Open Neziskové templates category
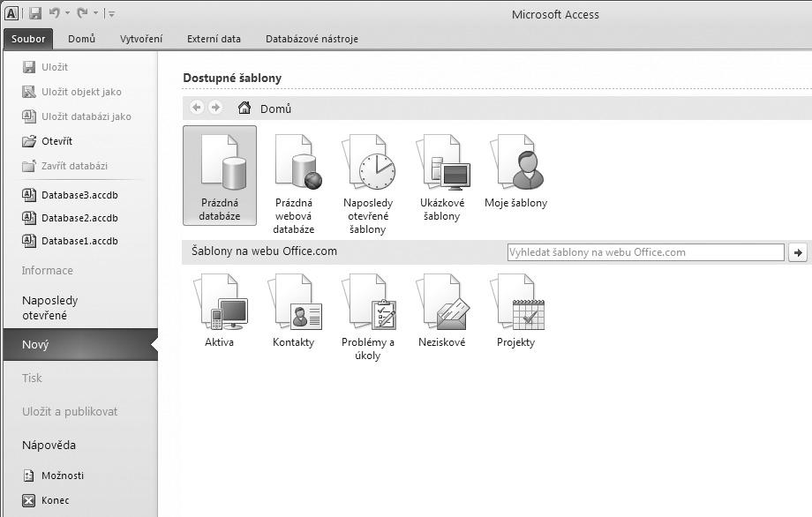 pyautogui.click(x=441, y=310)
